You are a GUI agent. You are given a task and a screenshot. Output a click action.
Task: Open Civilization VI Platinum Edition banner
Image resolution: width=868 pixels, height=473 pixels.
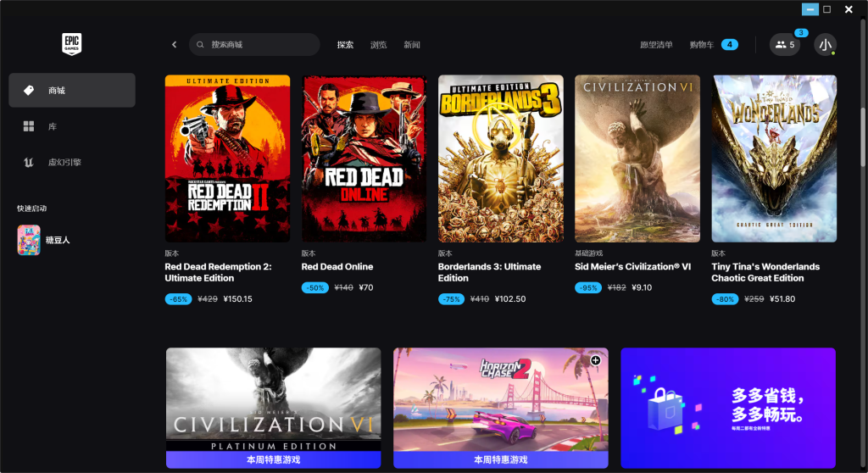coord(274,408)
